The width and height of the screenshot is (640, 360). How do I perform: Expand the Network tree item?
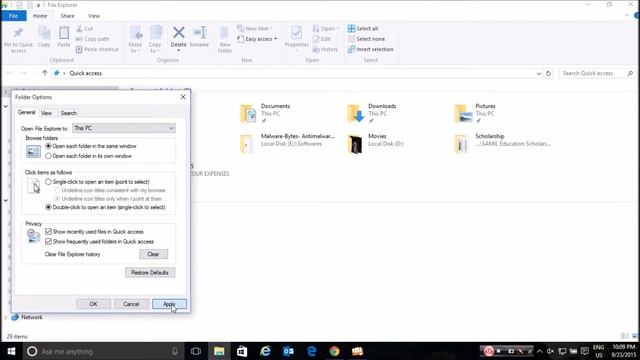click(x=6, y=317)
